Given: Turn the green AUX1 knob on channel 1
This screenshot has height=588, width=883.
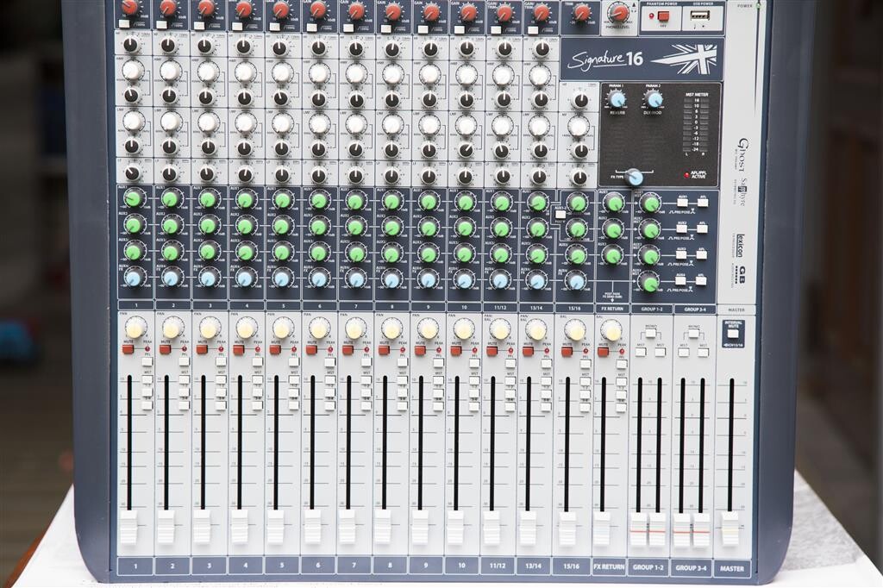Looking at the screenshot, I should click(134, 198).
